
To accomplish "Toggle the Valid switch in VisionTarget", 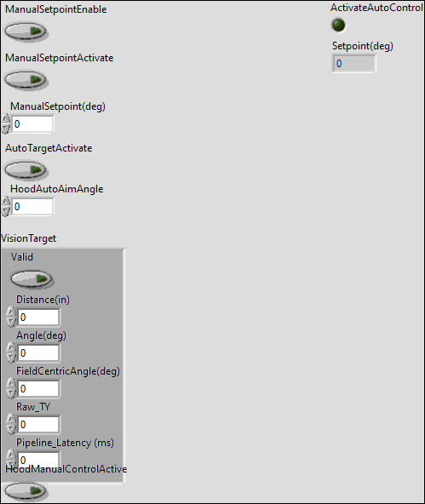I will click(x=32, y=278).
